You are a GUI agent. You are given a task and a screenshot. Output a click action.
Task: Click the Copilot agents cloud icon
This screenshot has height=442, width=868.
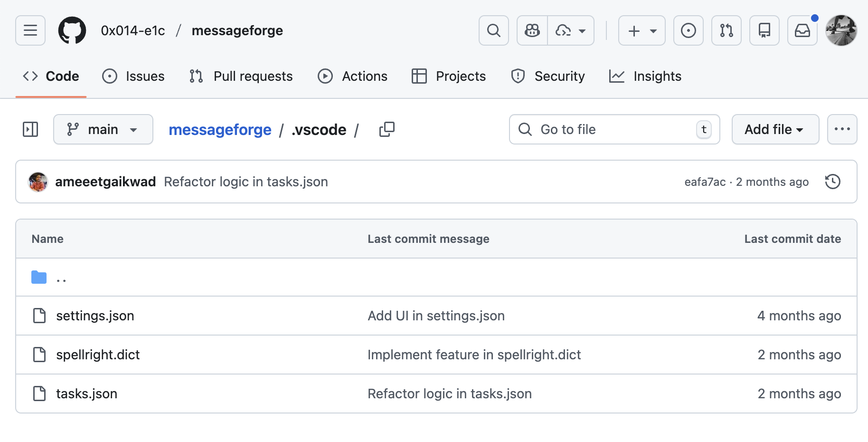pos(563,30)
